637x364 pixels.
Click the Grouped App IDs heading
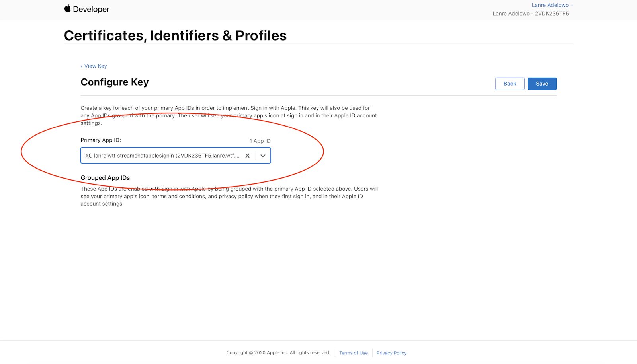pyautogui.click(x=105, y=178)
